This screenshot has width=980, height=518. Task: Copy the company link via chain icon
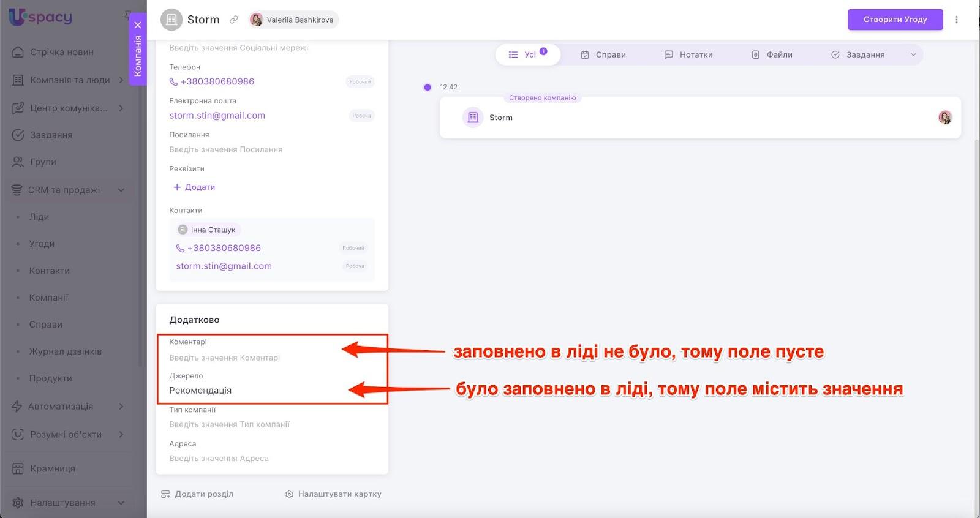point(233,20)
